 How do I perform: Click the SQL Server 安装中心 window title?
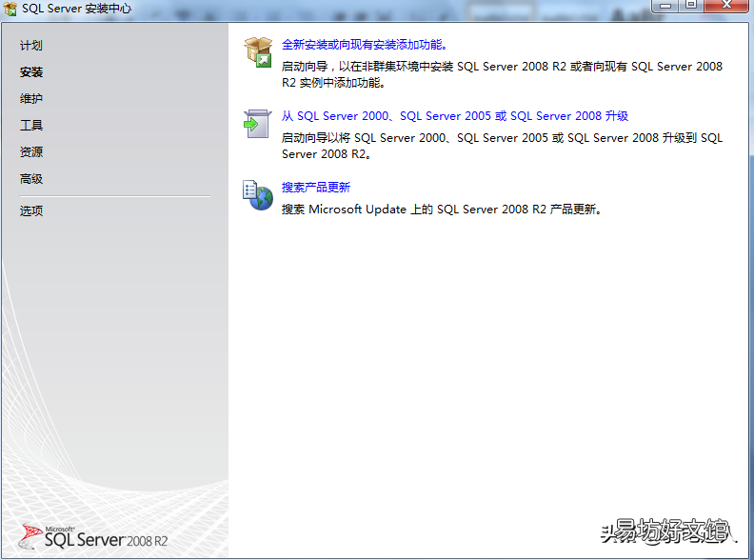click(76, 9)
